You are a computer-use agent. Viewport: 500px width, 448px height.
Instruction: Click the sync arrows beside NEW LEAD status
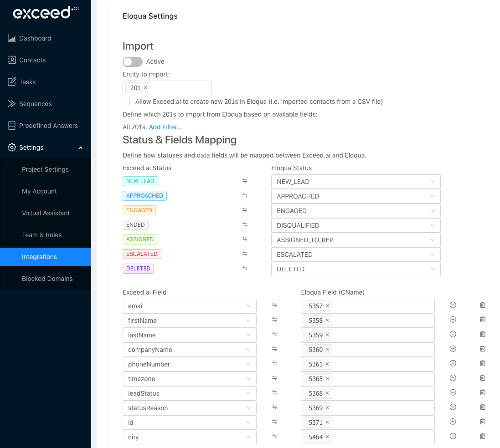[x=245, y=181]
